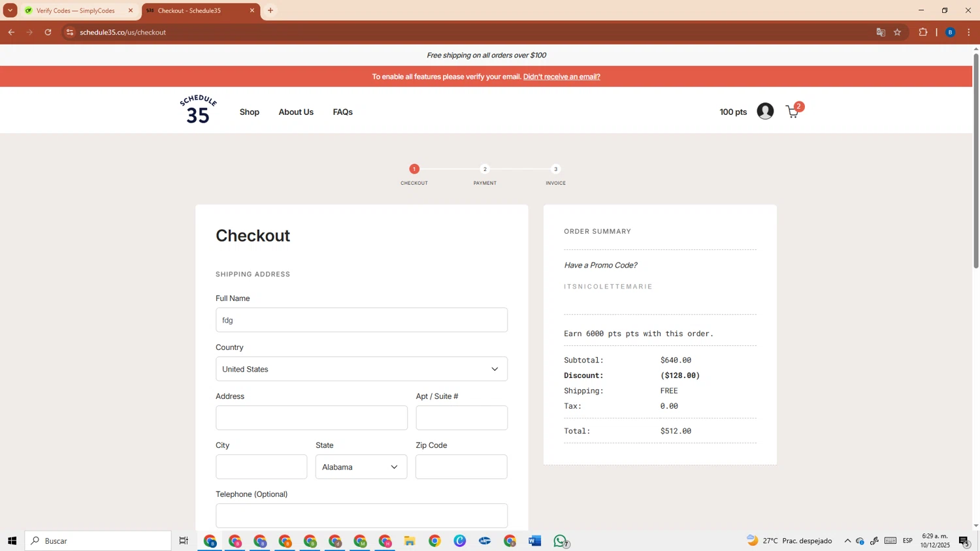This screenshot has height=551, width=980.
Task: View site information icon in address bar
Action: 70,32
